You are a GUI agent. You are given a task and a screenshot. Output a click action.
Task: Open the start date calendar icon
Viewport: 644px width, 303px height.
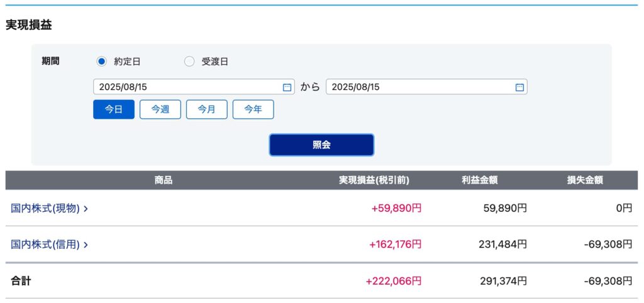coord(287,87)
